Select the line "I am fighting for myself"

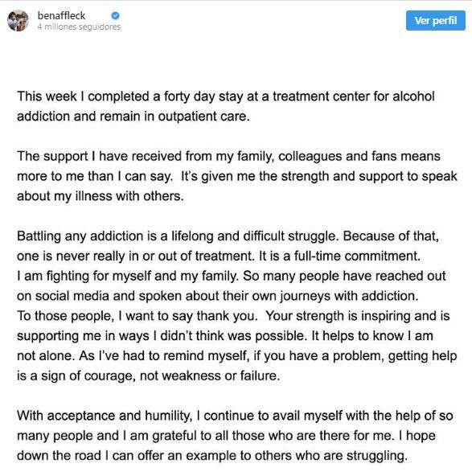click(232, 277)
